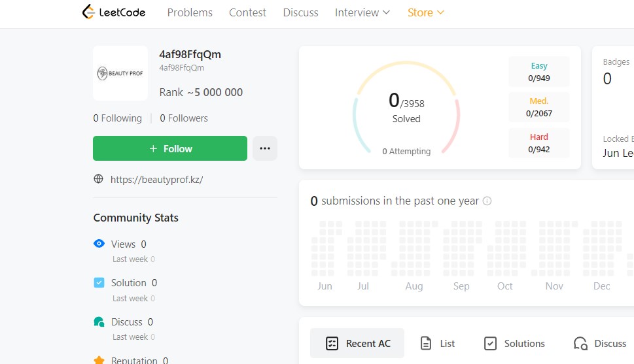Click the submissions info circle icon
The width and height of the screenshot is (634, 364).
pos(487,201)
